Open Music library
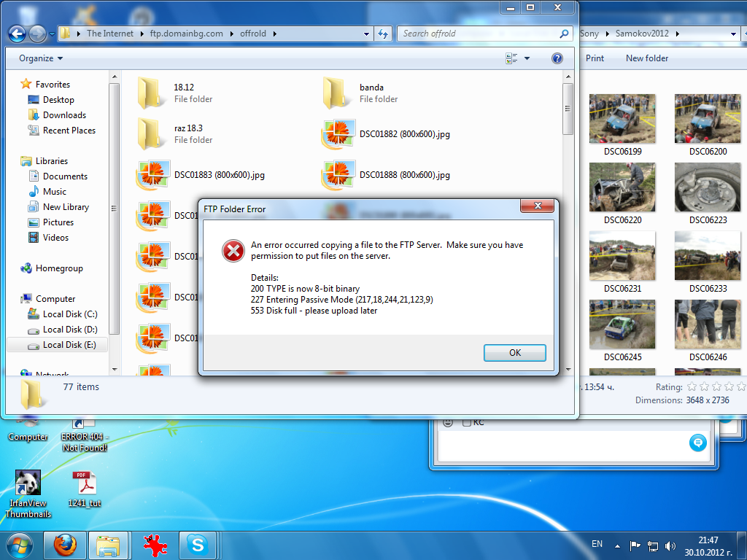The image size is (747, 560). pos(54,192)
